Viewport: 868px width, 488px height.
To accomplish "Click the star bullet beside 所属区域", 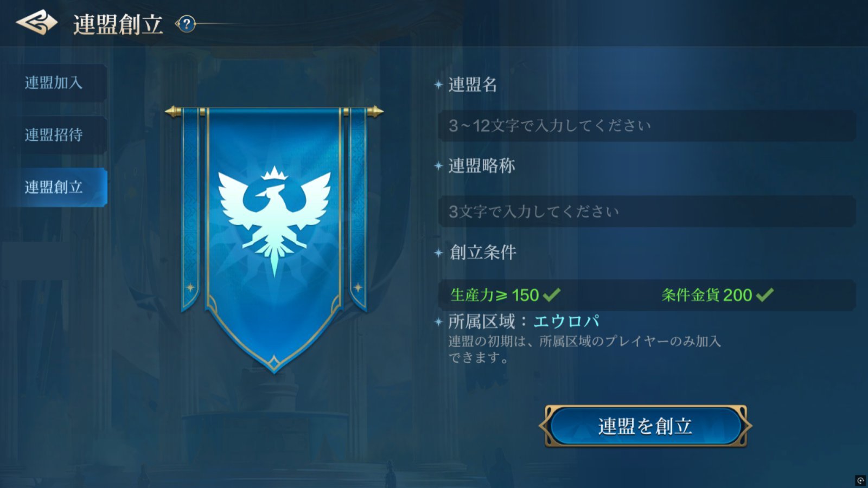I will [438, 322].
